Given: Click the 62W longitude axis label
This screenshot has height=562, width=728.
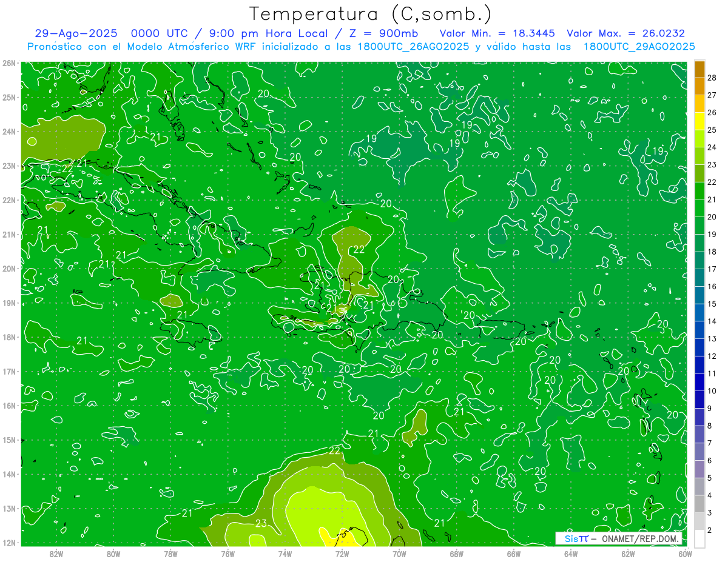Looking at the screenshot, I should (628, 554).
